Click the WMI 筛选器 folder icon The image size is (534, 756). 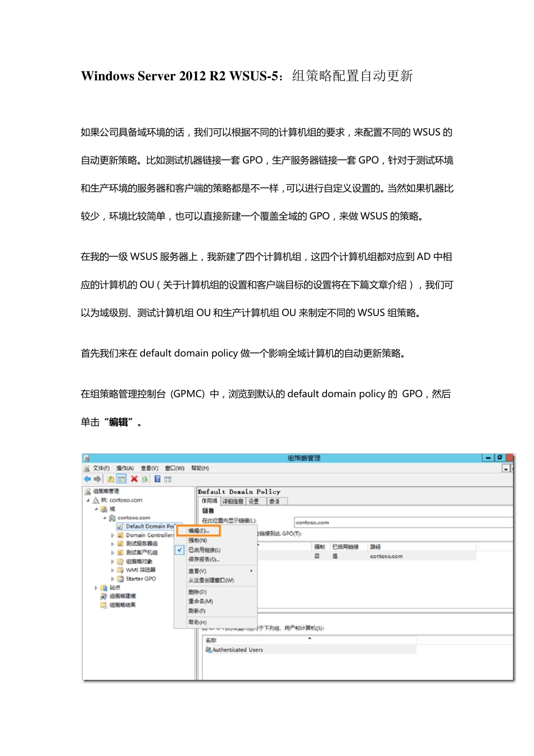(120, 570)
